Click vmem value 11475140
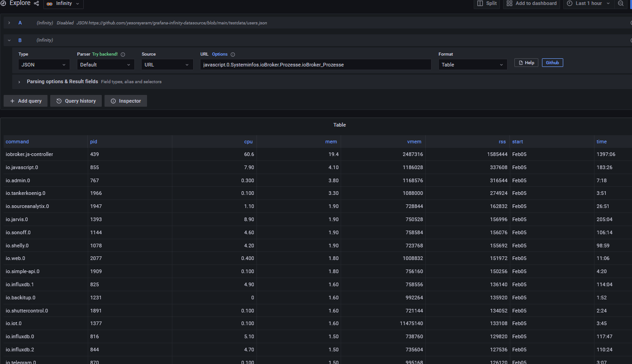632x364 pixels. point(412,323)
